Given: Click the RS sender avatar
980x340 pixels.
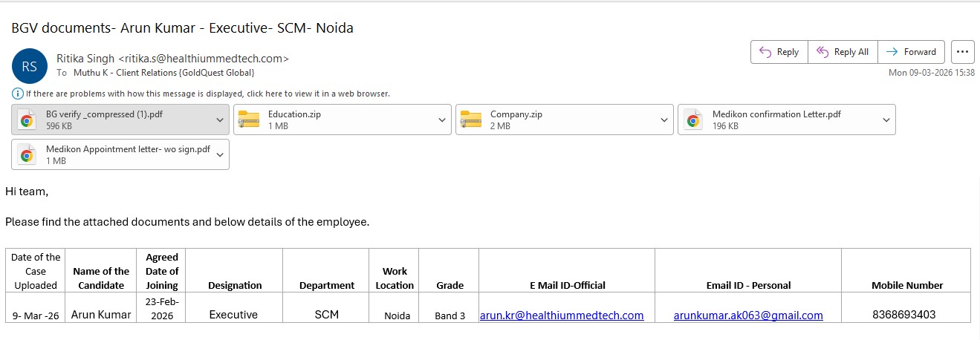Looking at the screenshot, I should point(30,66).
